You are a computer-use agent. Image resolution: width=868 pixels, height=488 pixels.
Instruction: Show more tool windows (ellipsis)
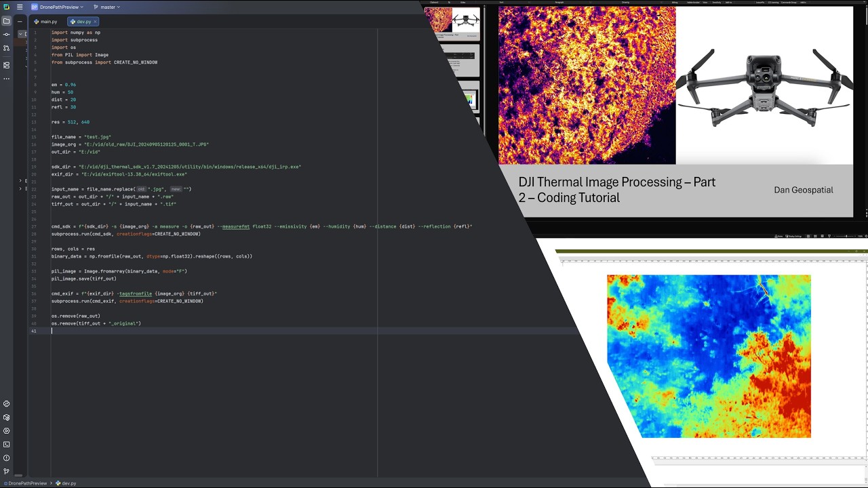click(6, 79)
